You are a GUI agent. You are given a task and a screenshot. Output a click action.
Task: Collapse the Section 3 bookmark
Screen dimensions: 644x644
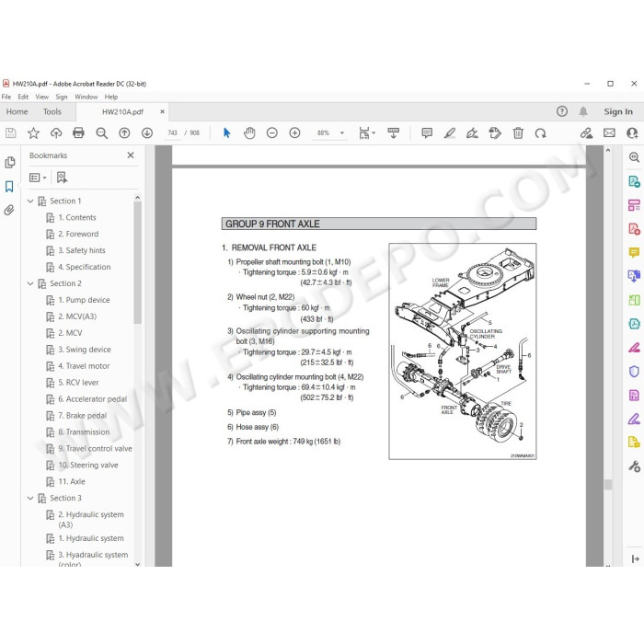(30, 498)
